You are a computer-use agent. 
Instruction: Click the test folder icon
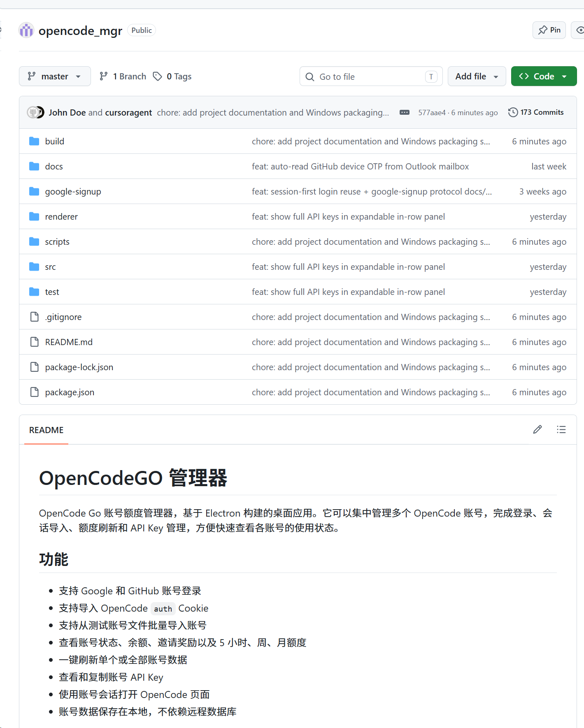pyautogui.click(x=34, y=292)
